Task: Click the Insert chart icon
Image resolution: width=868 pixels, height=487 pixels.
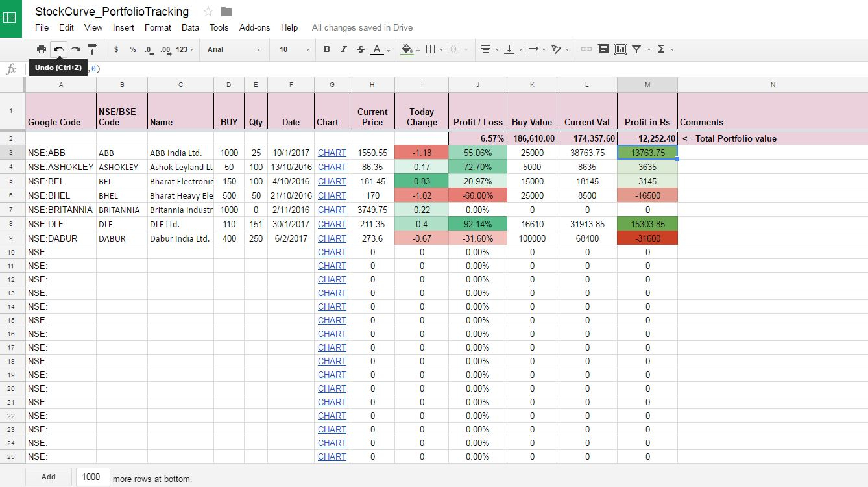Action: pyautogui.click(x=620, y=49)
